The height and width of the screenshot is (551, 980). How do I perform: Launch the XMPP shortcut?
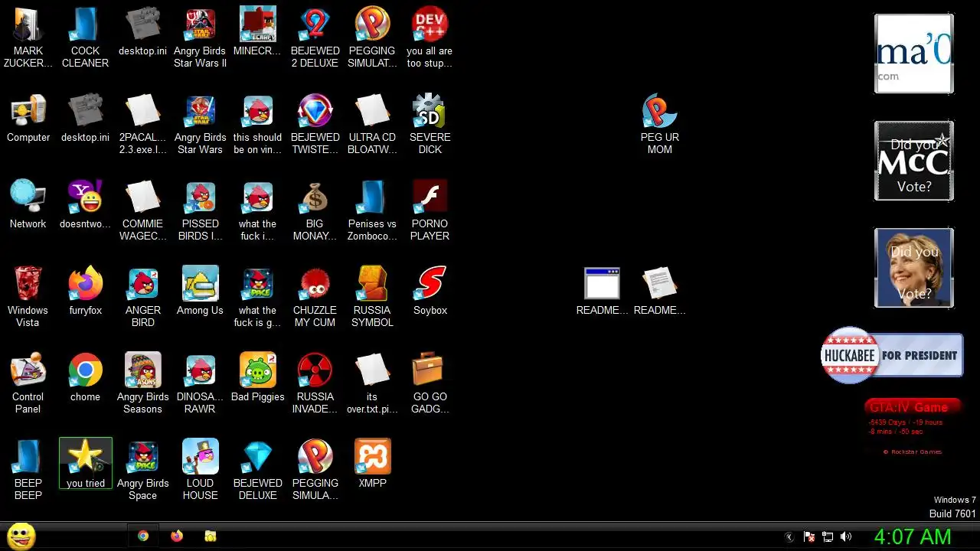click(x=372, y=464)
